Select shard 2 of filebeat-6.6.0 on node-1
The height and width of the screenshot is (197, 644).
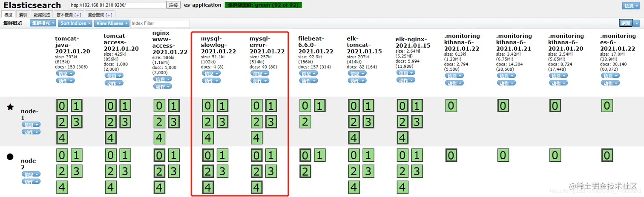coord(305,122)
